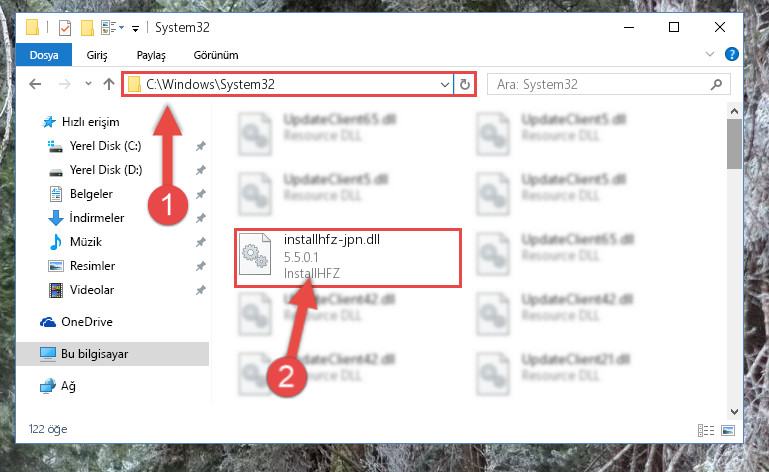Unpin Videolar from quick access
Screen dimensions: 769x472
(201, 290)
